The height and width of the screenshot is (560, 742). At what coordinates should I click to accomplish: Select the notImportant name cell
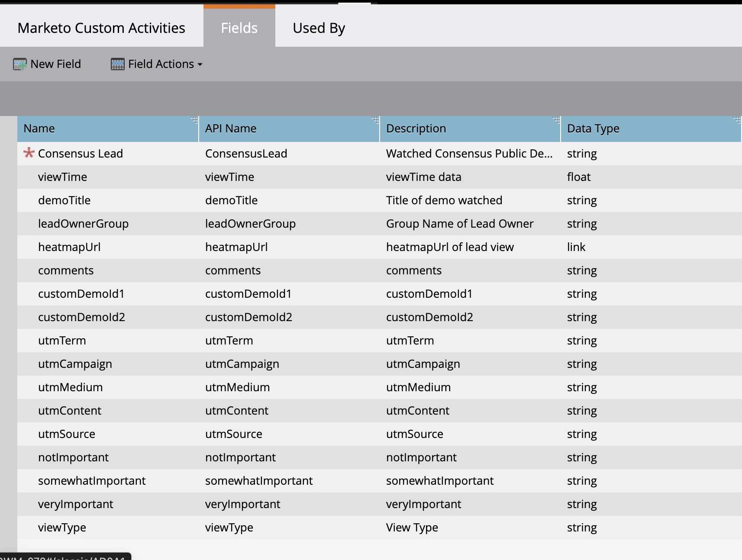coord(73,457)
